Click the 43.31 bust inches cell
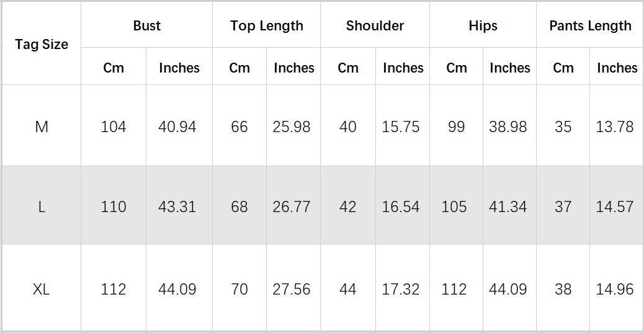Viewport: 644px width, 333px height. pos(177,206)
